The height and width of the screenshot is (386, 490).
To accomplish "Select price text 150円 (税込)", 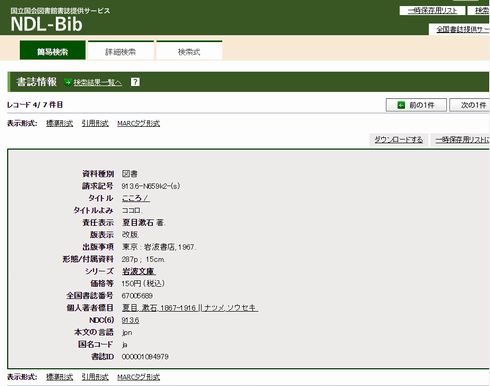I will 143,283.
